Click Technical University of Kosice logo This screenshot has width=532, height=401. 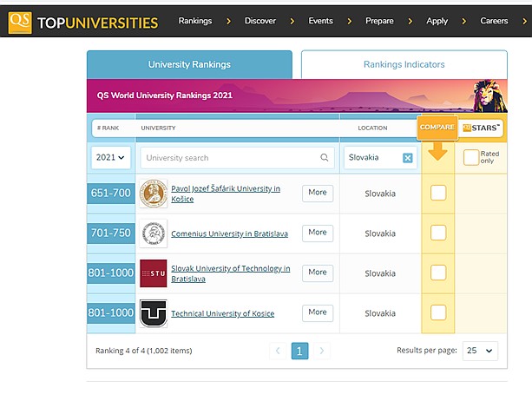click(154, 313)
